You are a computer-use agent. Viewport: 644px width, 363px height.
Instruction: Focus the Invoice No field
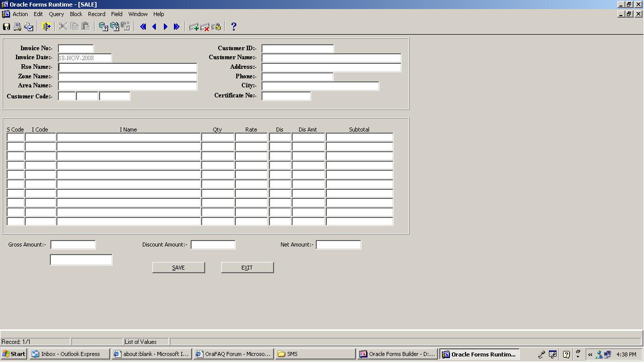(75, 49)
